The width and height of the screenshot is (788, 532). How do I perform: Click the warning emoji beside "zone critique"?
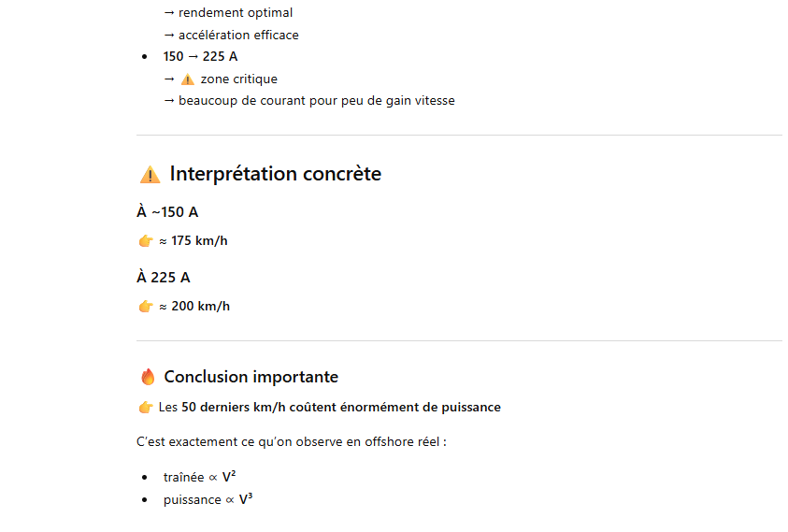coord(188,79)
